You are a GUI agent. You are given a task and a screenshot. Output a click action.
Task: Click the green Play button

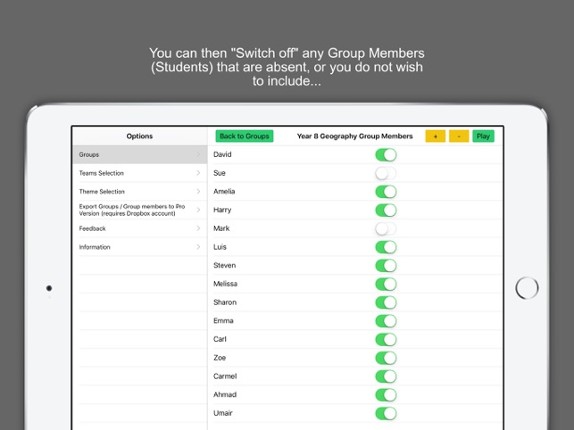pyautogui.click(x=483, y=136)
